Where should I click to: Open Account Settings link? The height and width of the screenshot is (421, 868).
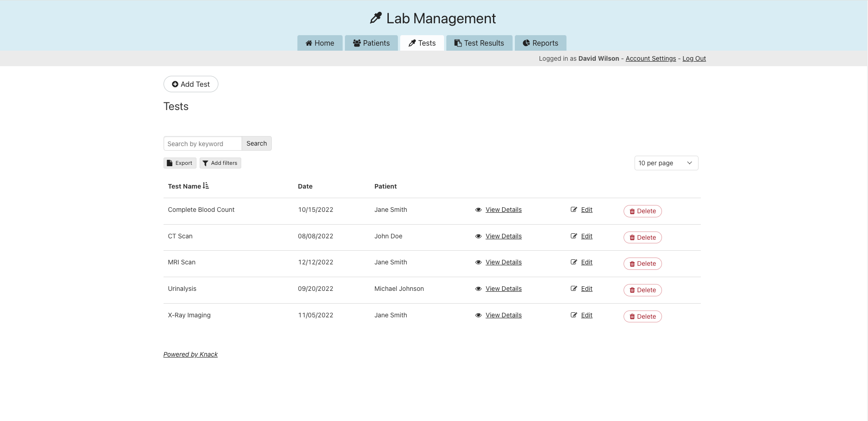[651, 58]
